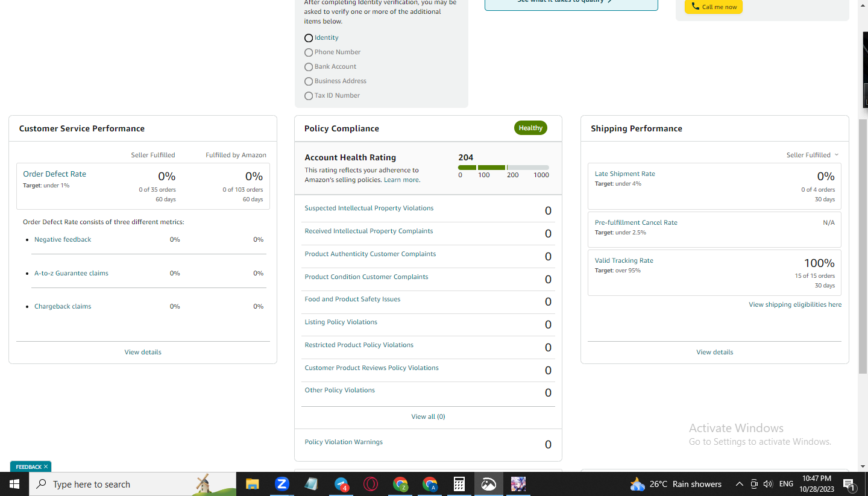Open Telegram with 4 unread badge

pyautogui.click(x=341, y=484)
